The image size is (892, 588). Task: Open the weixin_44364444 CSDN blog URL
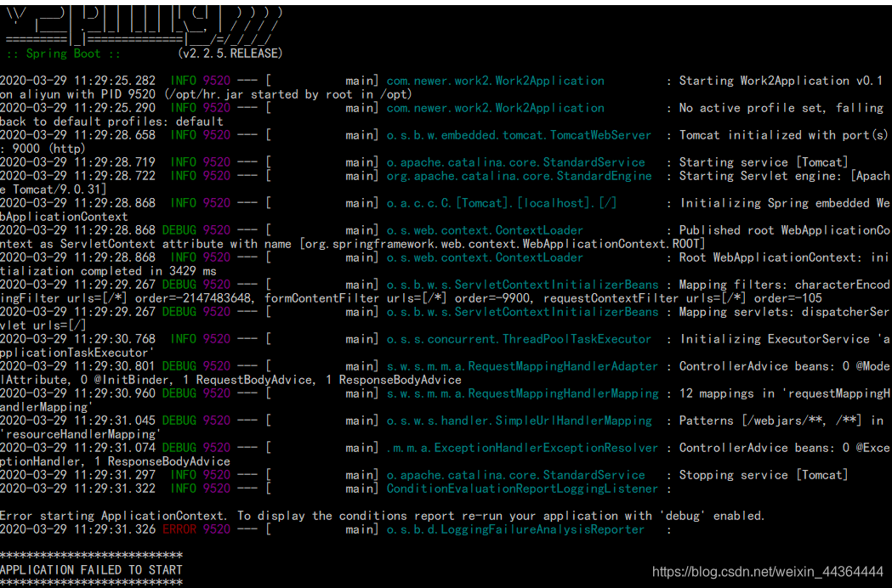[765, 571]
